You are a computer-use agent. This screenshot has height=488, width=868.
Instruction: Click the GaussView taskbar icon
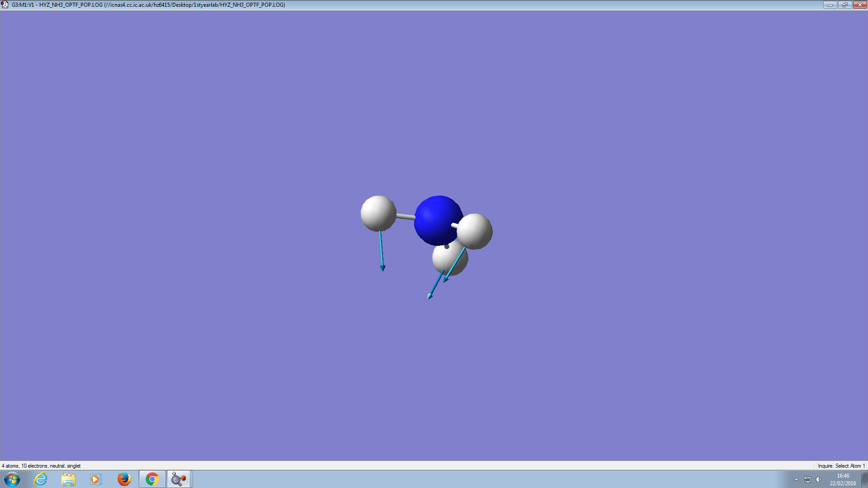[x=179, y=479]
